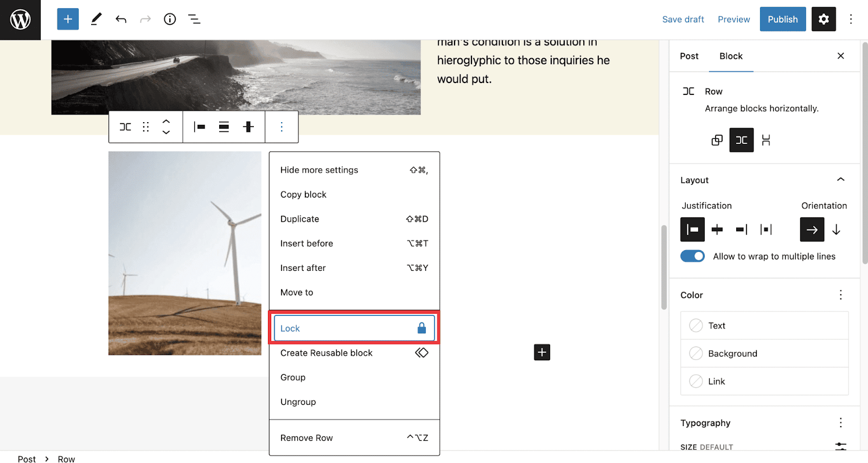The image size is (868, 463).
Task: Set justification to space between
Action: (766, 230)
